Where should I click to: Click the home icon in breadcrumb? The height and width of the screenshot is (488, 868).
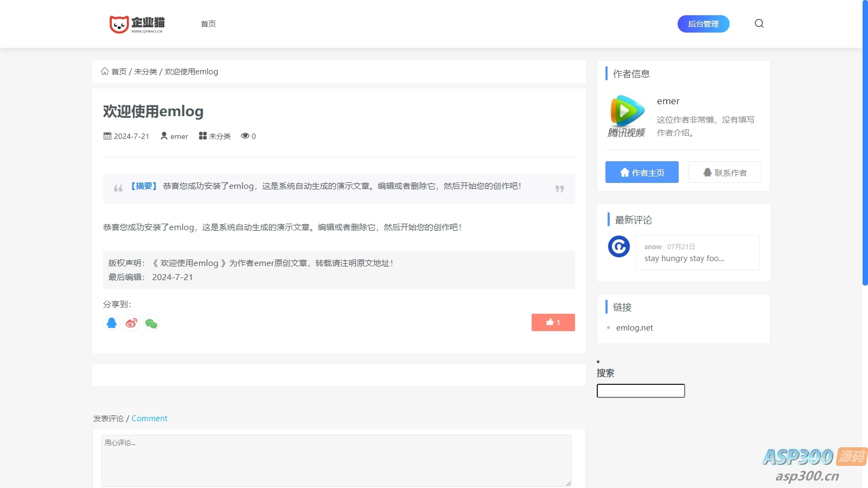(x=105, y=72)
